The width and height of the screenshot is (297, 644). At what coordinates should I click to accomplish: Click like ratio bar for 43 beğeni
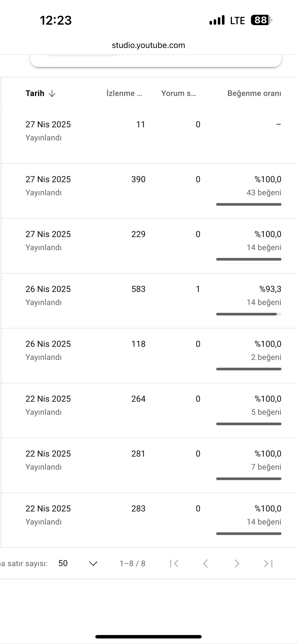(249, 205)
